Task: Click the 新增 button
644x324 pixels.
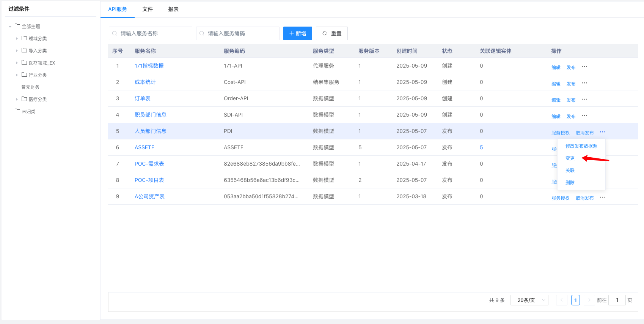Action: (297, 33)
